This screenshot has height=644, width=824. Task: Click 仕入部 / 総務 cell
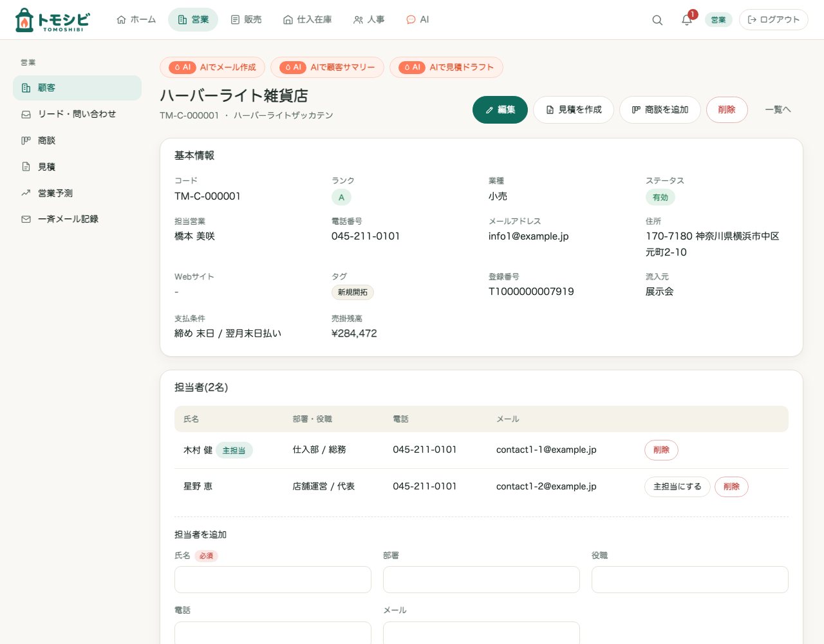pos(319,450)
